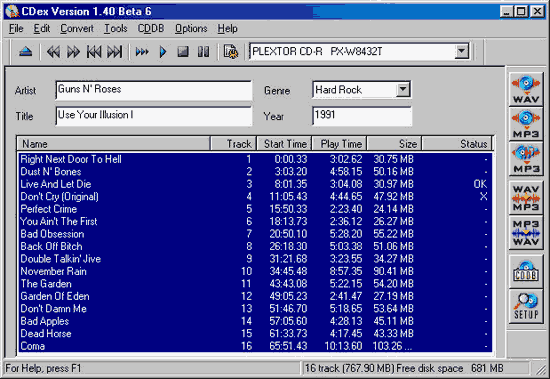Screen dimensions: 550x379
Task: Sort by the Name column header
Action: [113, 144]
